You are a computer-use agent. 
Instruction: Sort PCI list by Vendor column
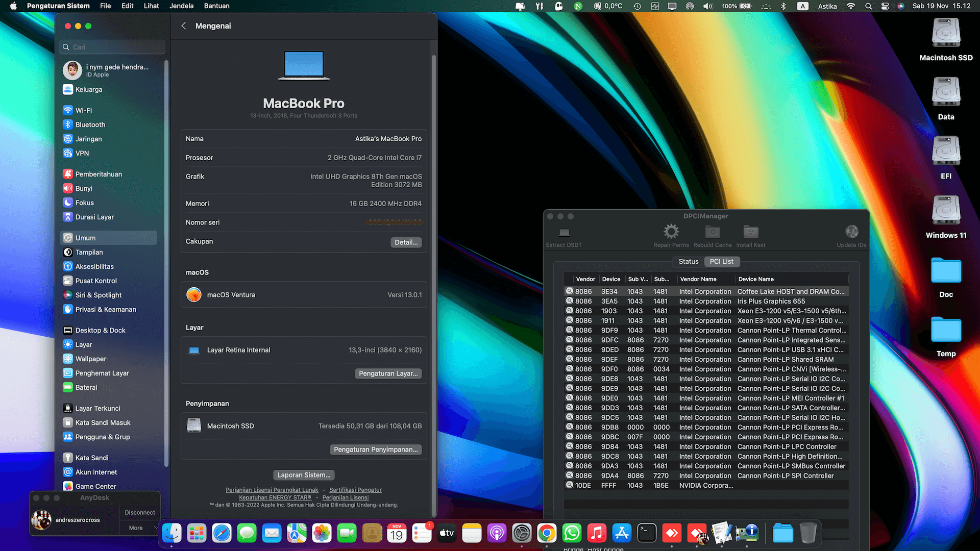[x=585, y=279]
